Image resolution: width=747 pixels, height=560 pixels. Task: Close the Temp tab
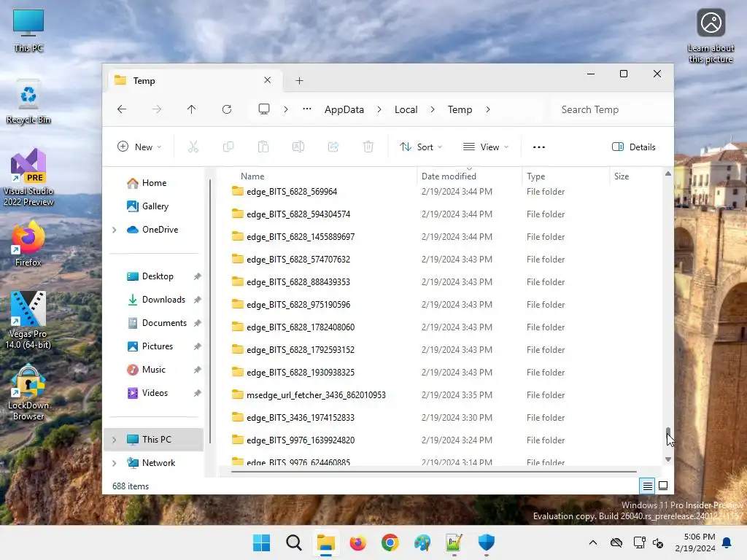point(267,80)
